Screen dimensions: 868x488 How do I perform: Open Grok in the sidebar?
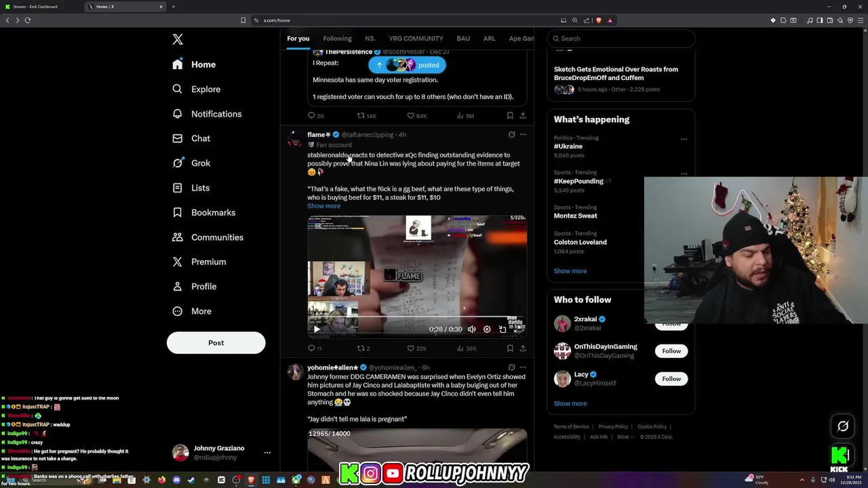(x=191, y=163)
